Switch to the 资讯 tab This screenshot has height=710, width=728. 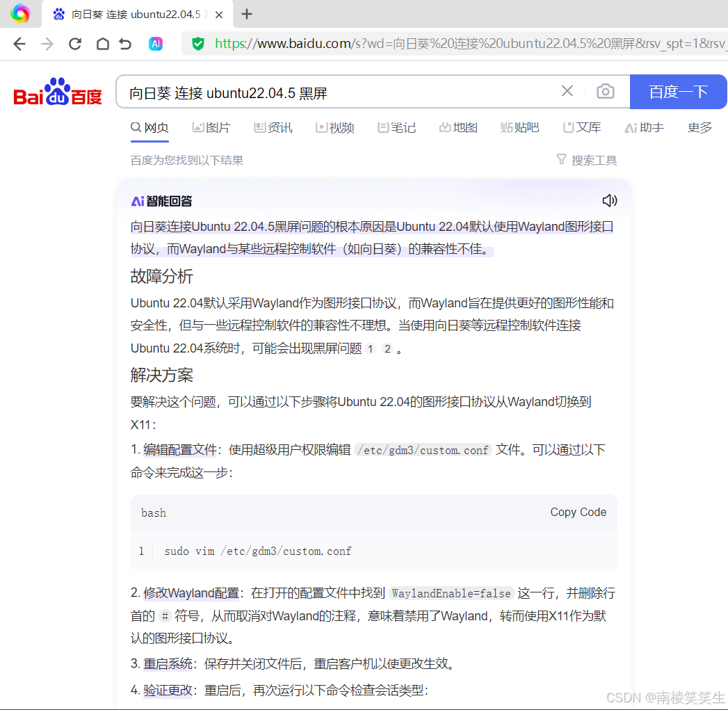click(273, 127)
